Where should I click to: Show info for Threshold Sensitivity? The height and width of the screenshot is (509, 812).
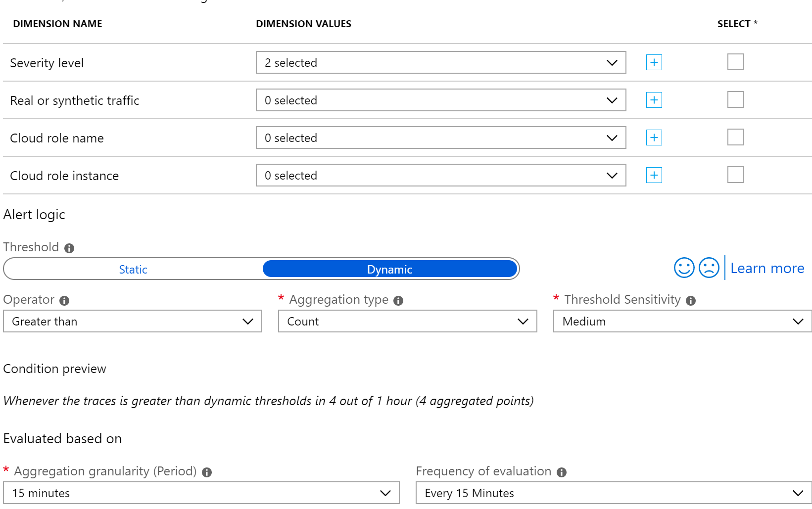click(691, 301)
